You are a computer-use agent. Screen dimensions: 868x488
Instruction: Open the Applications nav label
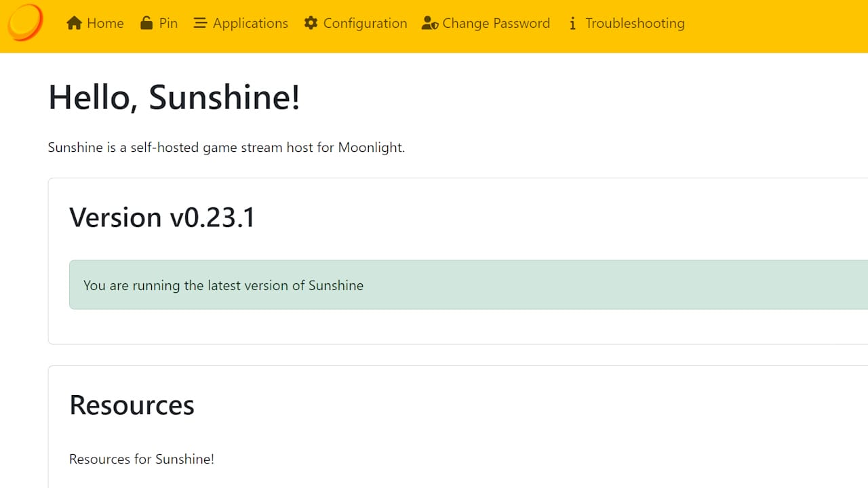[250, 23]
